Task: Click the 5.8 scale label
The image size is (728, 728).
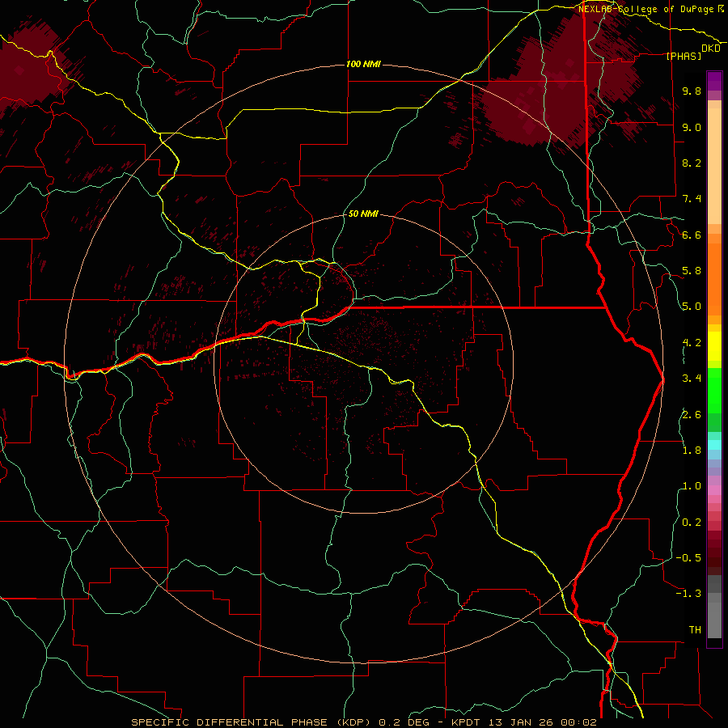Action: [692, 271]
